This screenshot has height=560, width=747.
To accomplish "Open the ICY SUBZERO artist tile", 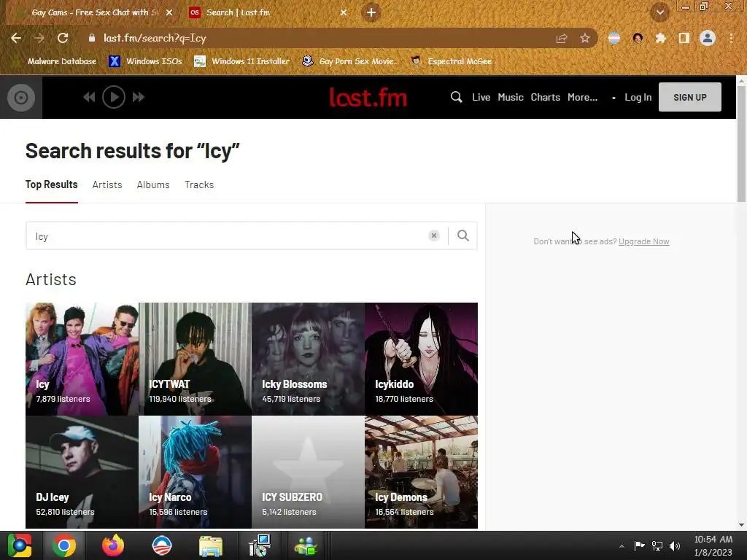I will coord(308,472).
